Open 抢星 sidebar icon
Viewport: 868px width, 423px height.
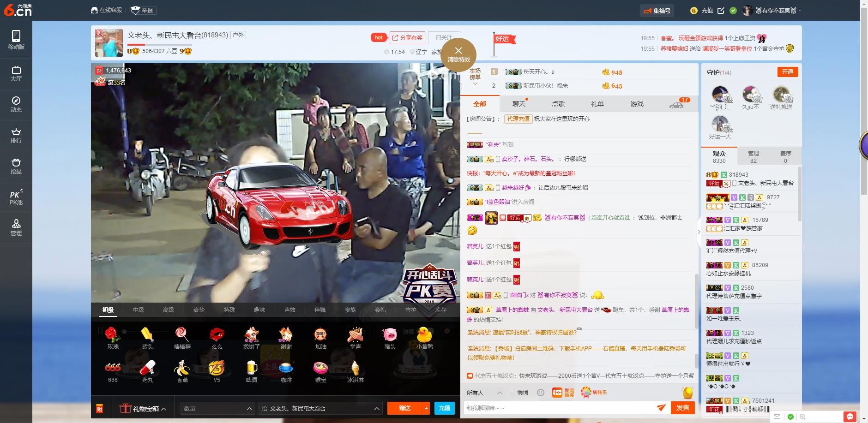(x=16, y=166)
